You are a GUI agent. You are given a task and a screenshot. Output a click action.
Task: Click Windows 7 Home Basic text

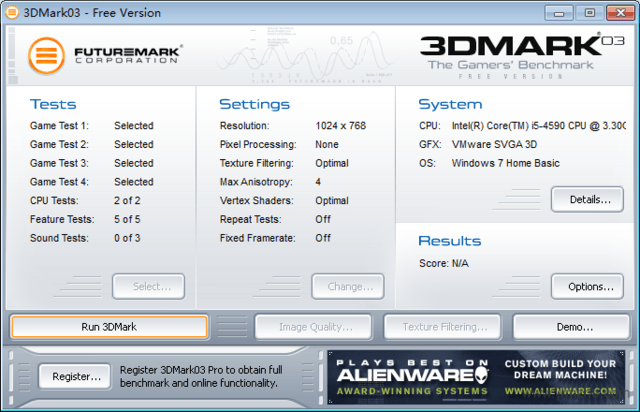[x=505, y=163]
